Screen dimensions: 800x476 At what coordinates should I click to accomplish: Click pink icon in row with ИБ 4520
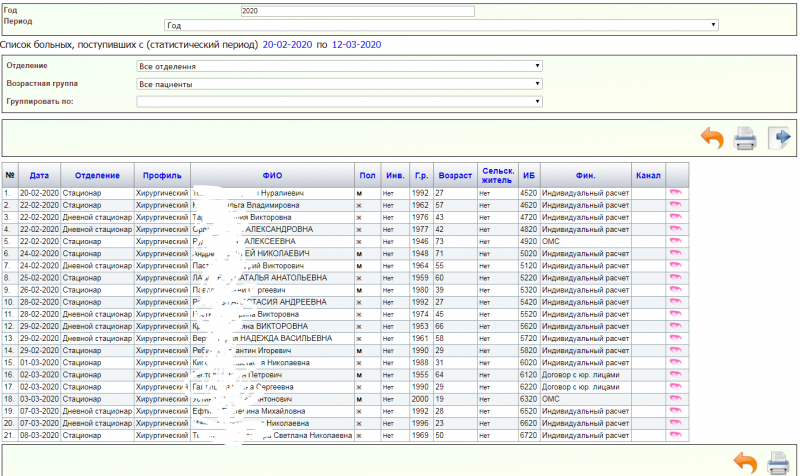[x=676, y=192]
